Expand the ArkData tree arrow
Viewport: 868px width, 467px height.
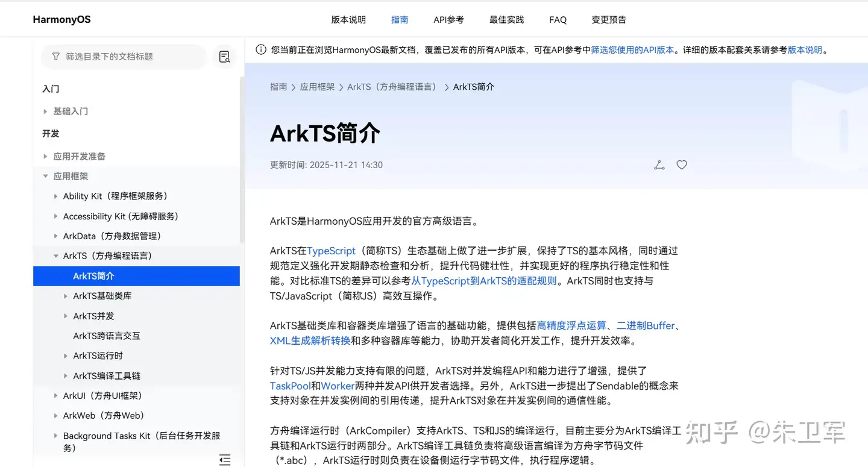point(55,236)
